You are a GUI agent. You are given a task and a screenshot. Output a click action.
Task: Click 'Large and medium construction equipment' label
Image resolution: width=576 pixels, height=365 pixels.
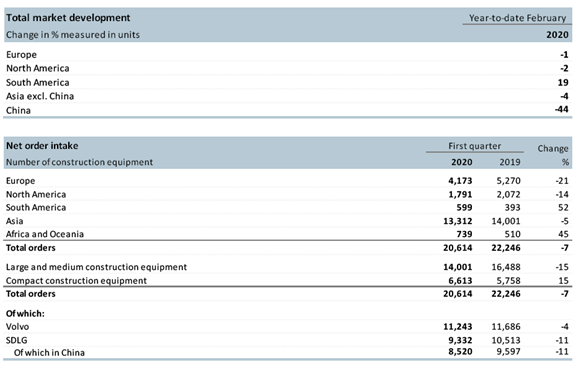(x=96, y=267)
